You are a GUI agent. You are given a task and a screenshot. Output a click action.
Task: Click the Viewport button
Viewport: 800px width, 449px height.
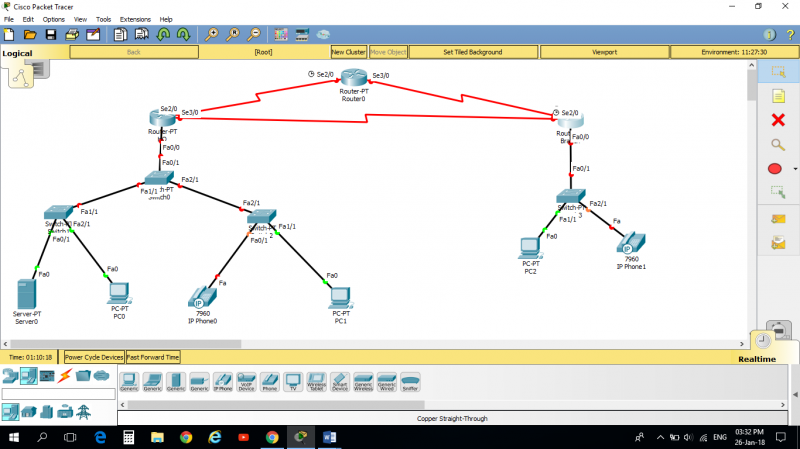pos(605,52)
